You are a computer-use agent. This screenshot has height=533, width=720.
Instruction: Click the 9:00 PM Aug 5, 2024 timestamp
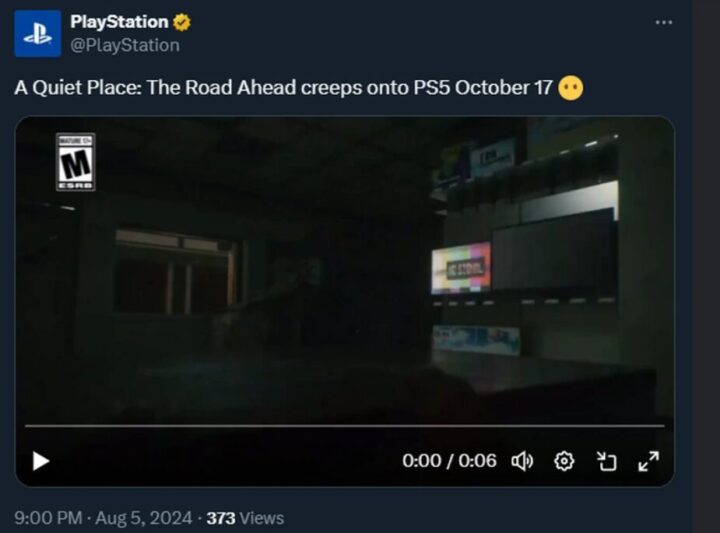[103, 518]
